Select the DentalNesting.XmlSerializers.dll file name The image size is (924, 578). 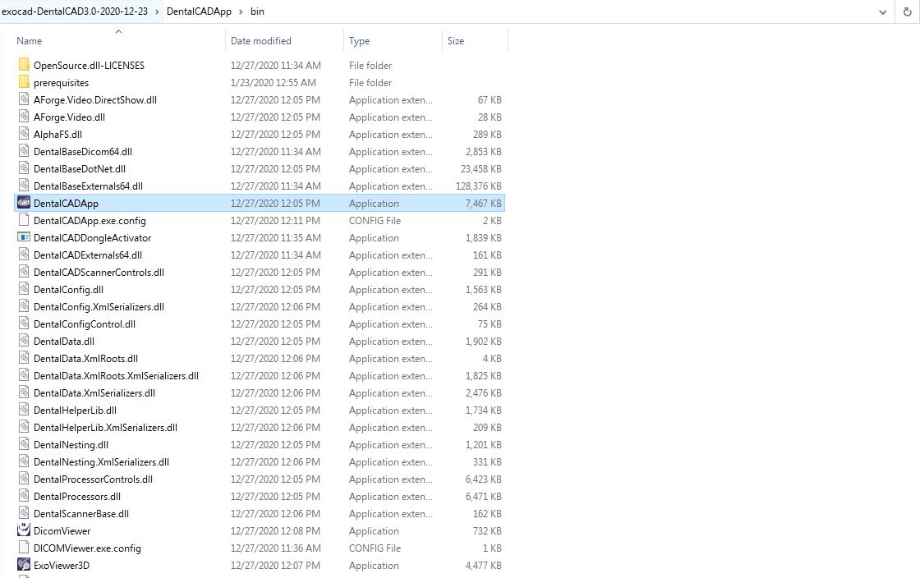(x=101, y=462)
